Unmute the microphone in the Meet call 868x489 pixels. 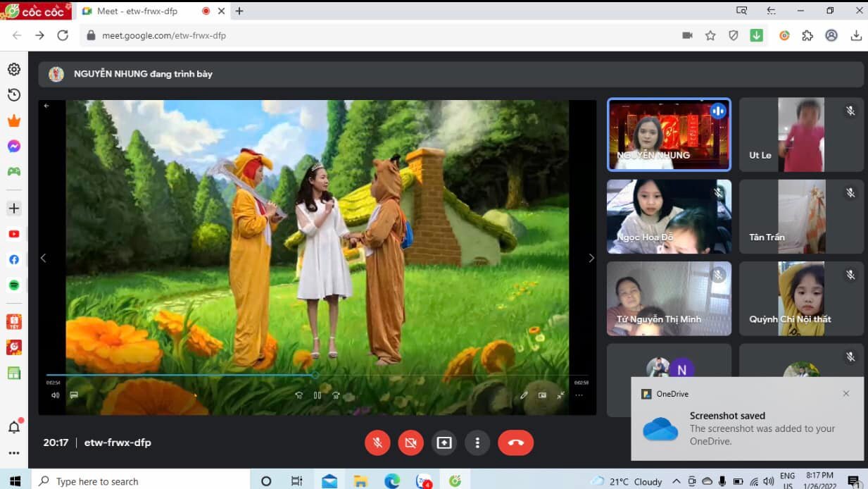coord(377,442)
